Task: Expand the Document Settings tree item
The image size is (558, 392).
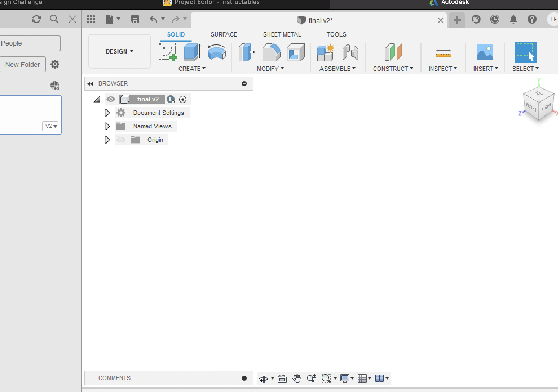Action: coord(107,113)
